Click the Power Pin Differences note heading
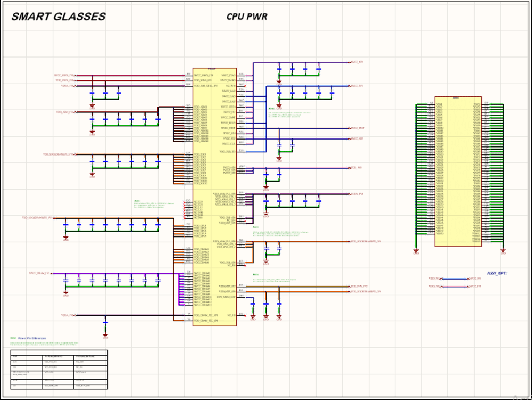The width and height of the screenshot is (532, 400). (x=32, y=337)
